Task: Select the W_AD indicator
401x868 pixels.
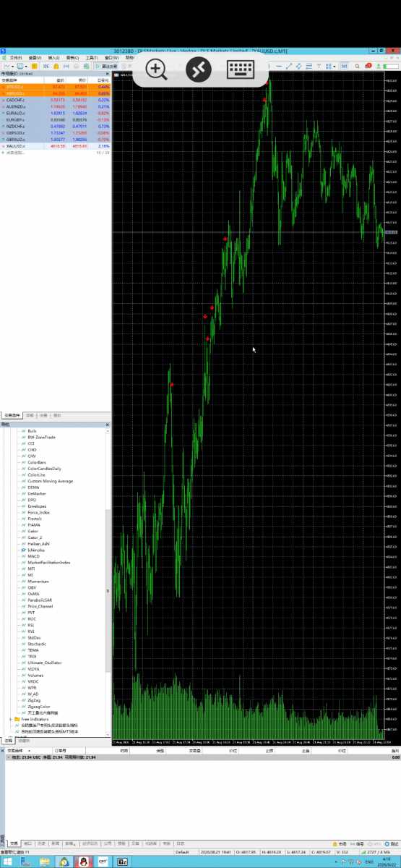Action: coord(33,694)
